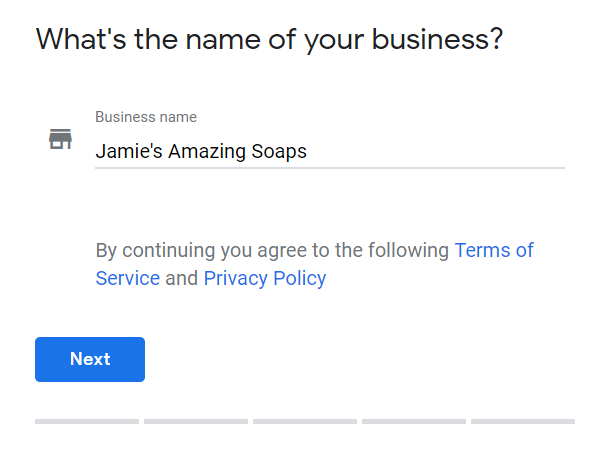Click the storefront icon beside Business name
Image resolution: width=611 pixels, height=456 pixels.
pos(61,139)
